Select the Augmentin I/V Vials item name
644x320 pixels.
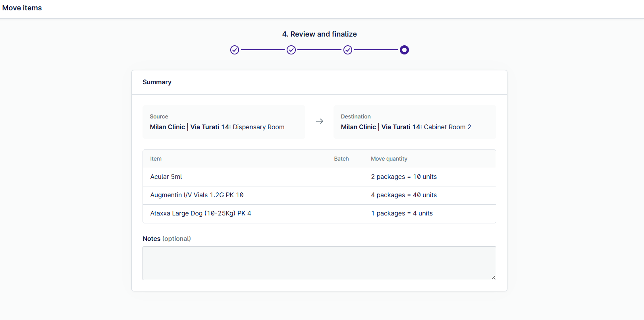tap(197, 195)
